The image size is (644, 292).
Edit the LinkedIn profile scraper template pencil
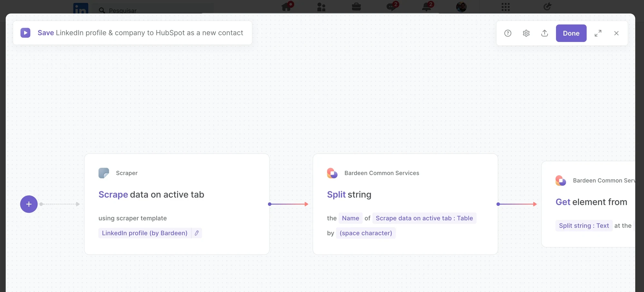[x=197, y=233]
